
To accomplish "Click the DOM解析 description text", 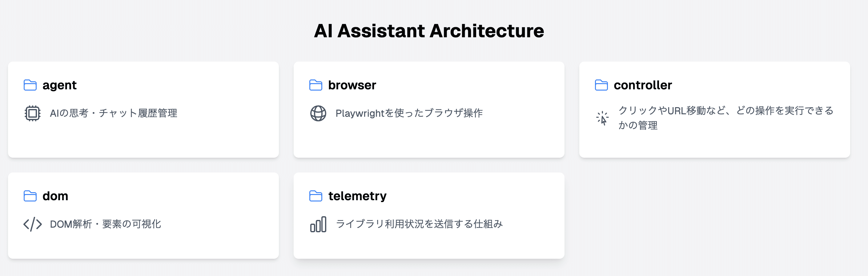I will click(x=105, y=224).
